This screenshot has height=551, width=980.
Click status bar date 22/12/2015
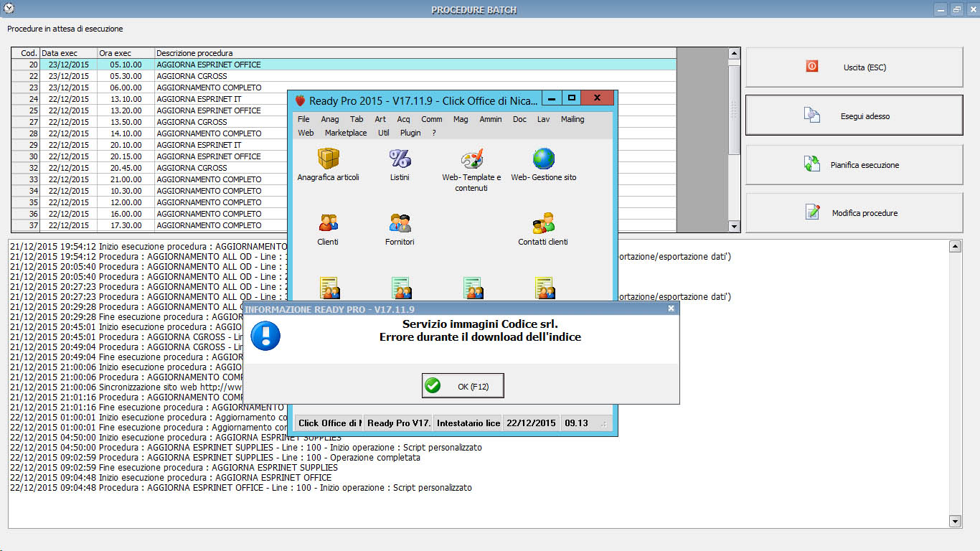[531, 423]
